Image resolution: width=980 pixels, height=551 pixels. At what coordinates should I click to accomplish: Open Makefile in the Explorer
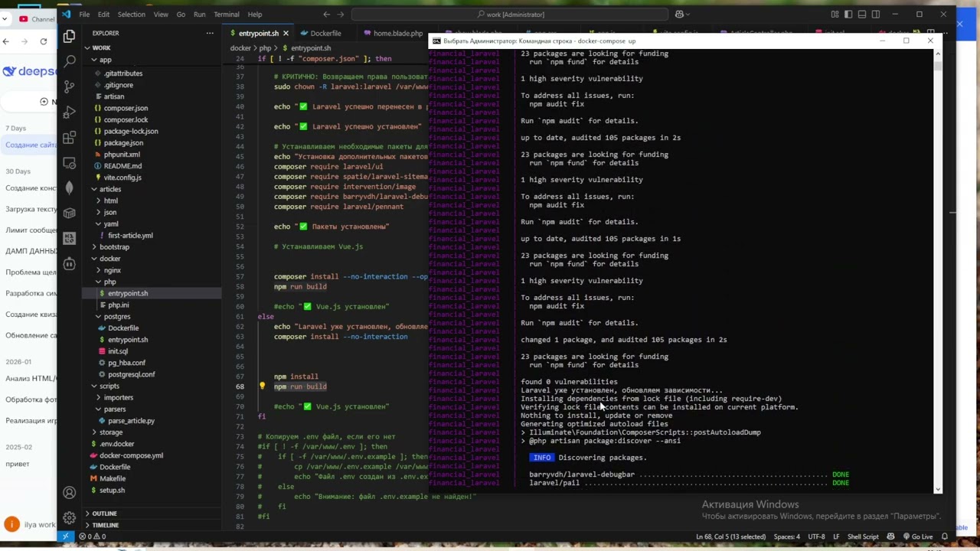(x=113, y=478)
